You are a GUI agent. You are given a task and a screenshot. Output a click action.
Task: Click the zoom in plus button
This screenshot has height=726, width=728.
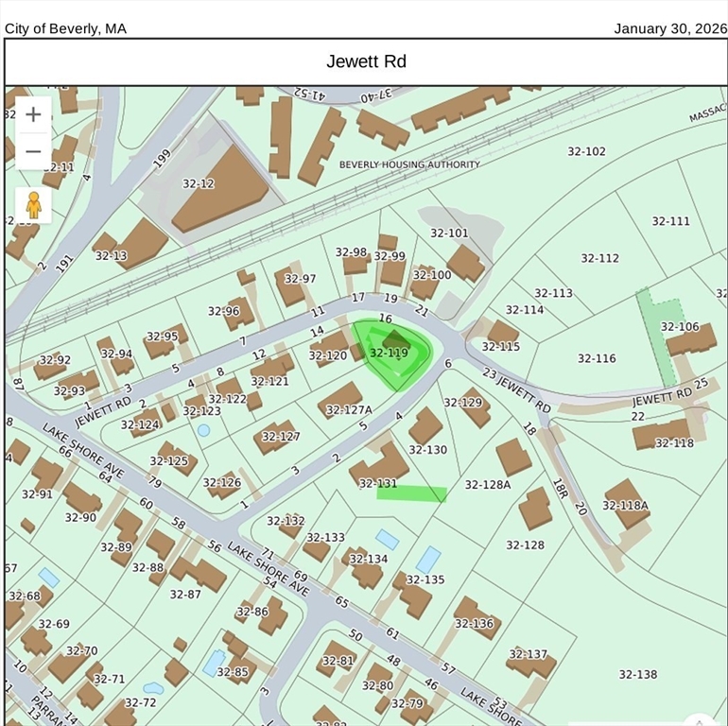coord(33,114)
